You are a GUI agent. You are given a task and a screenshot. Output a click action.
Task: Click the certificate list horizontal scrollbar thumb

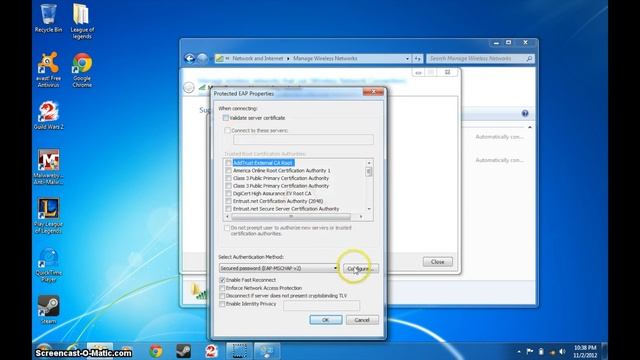291,217
